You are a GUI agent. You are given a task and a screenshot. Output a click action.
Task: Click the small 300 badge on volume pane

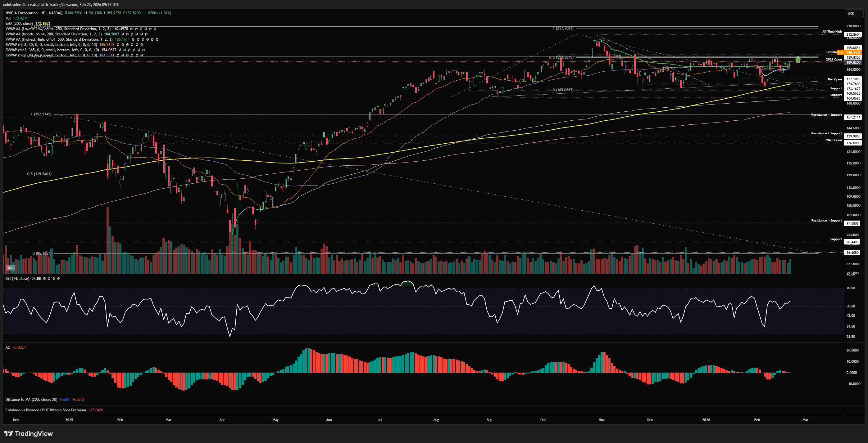coord(10,268)
